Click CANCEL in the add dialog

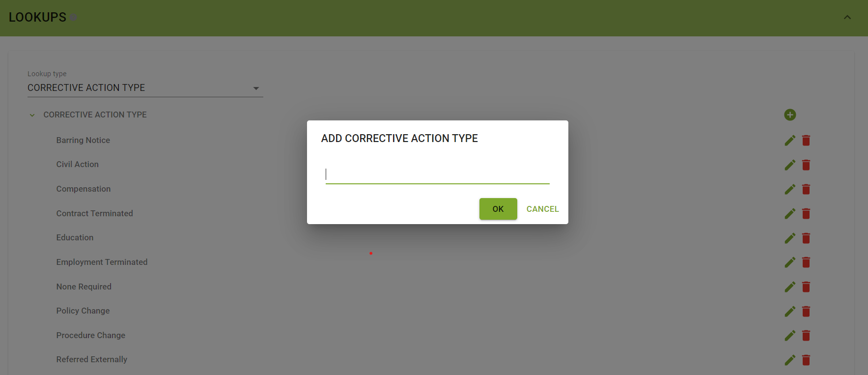[542, 209]
